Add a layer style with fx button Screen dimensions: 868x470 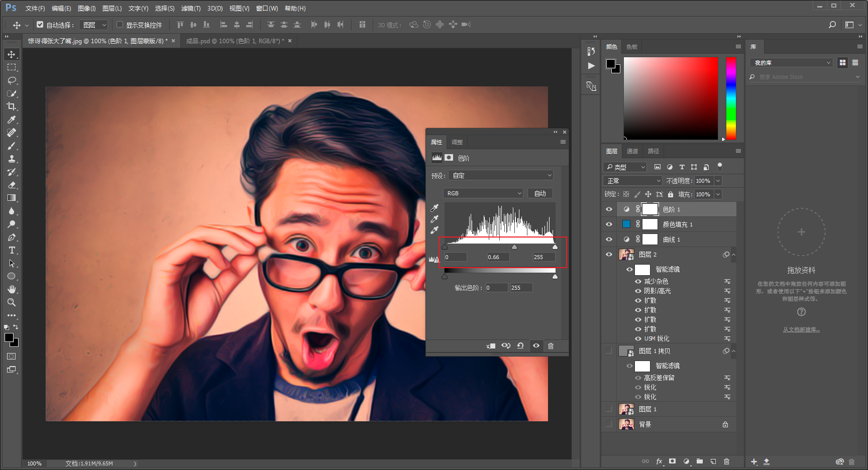click(659, 461)
